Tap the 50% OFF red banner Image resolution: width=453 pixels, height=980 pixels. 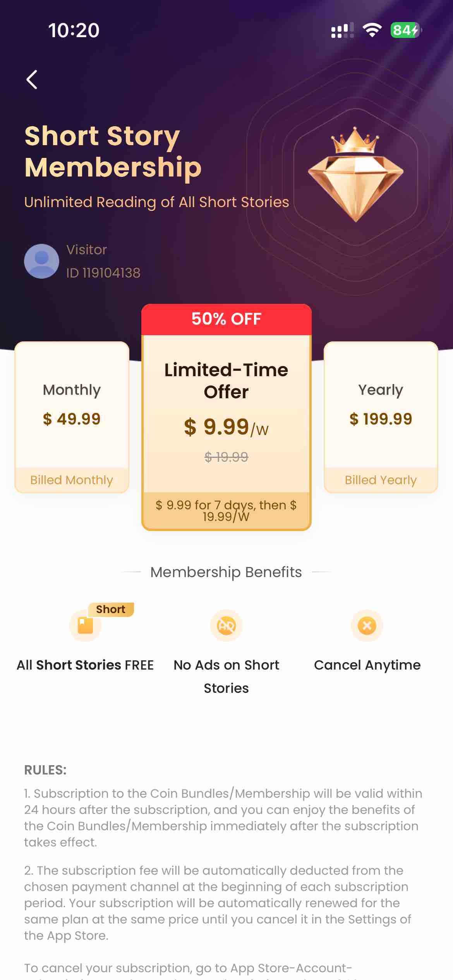click(226, 319)
